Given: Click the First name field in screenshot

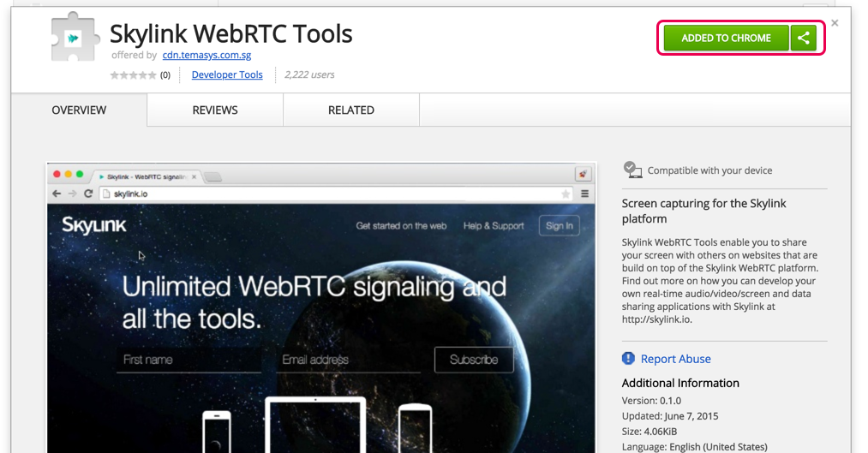Looking at the screenshot, I should [189, 360].
